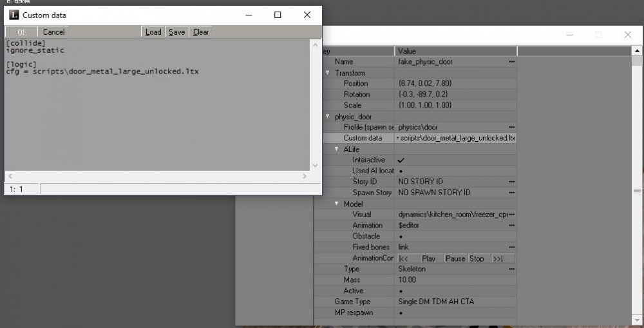
Task: Open the Fixed bones link ellipsis
Action: (511, 247)
